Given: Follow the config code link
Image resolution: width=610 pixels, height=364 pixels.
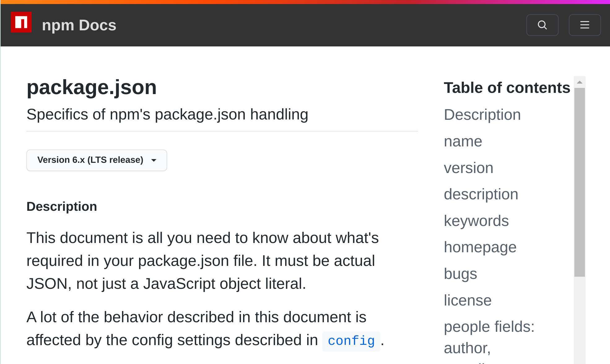Looking at the screenshot, I should 351,341.
